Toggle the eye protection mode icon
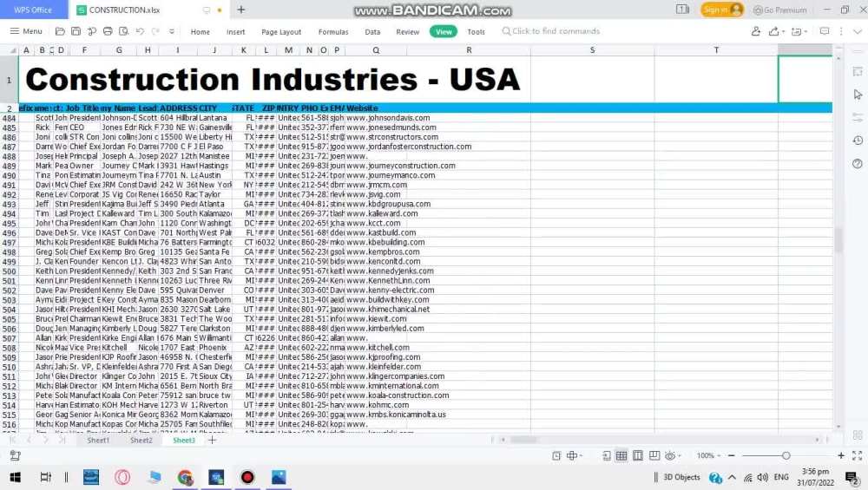 point(673,455)
